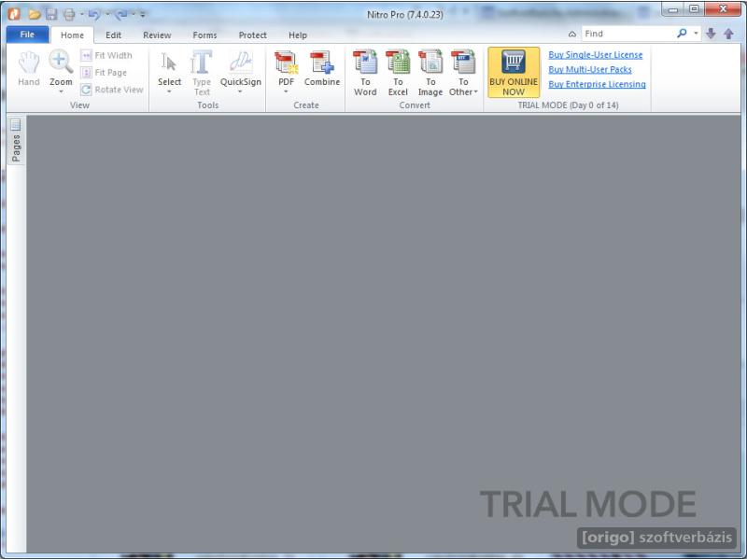Open the To Other conversion menu
Image resolution: width=747 pixels, height=560 pixels.
coord(463,73)
